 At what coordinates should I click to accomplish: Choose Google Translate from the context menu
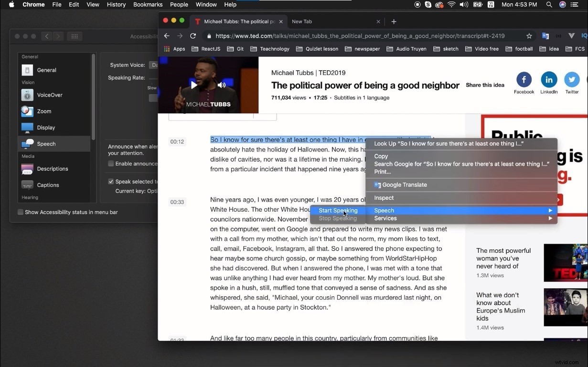pyautogui.click(x=401, y=185)
